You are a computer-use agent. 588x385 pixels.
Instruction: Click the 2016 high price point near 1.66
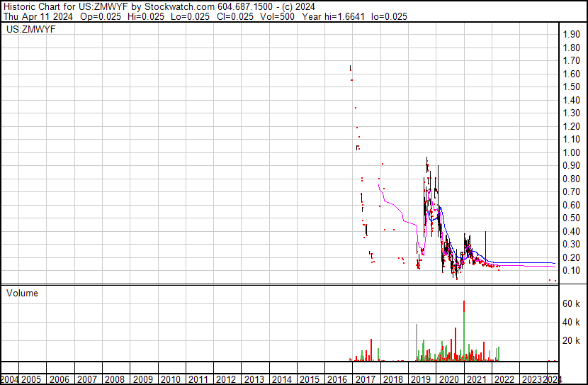click(350, 68)
